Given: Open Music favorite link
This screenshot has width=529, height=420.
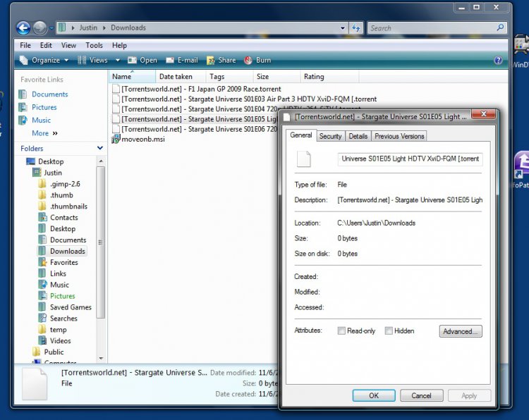Looking at the screenshot, I should (x=41, y=120).
